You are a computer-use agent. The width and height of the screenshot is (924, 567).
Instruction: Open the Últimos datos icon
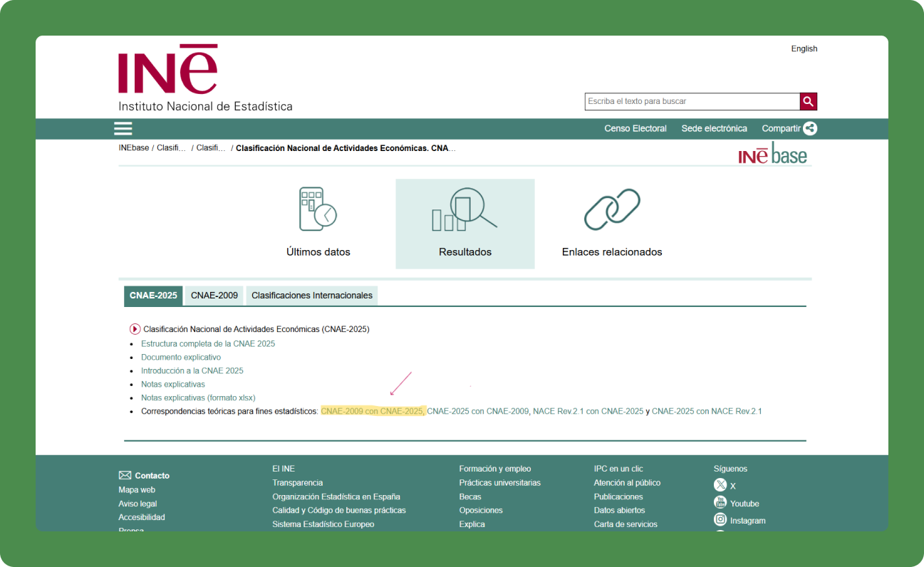point(318,209)
